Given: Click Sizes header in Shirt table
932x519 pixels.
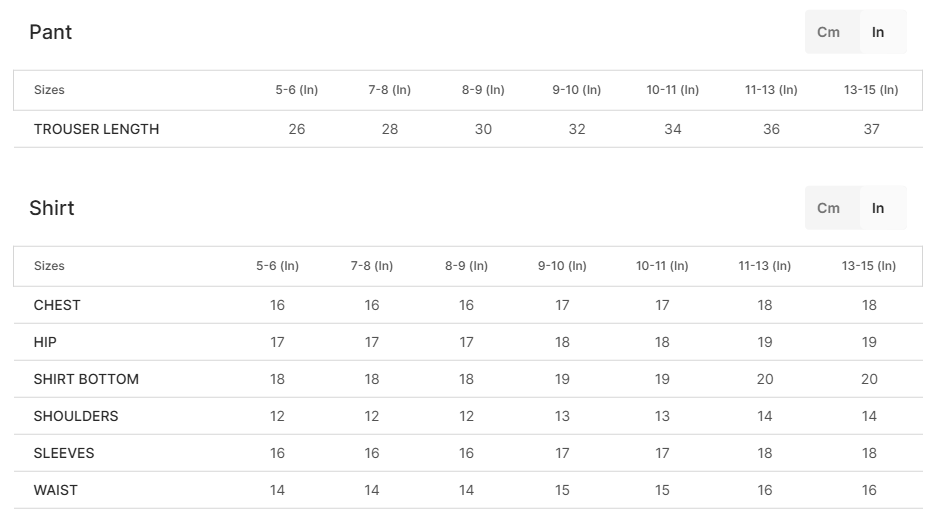Looking at the screenshot, I should [49, 266].
